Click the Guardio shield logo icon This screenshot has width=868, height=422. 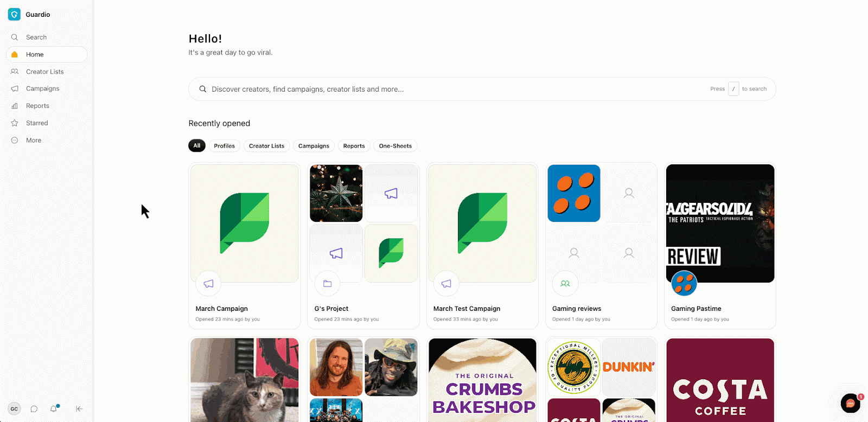[14, 15]
